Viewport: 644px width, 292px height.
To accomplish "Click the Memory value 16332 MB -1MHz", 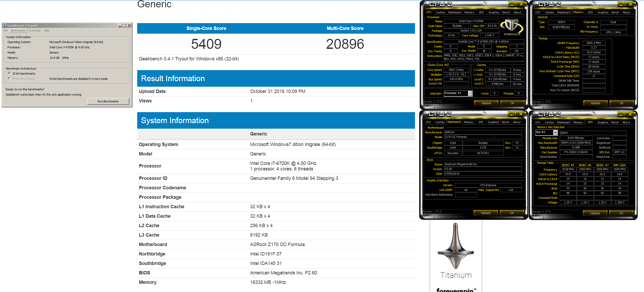I will click(x=268, y=282).
